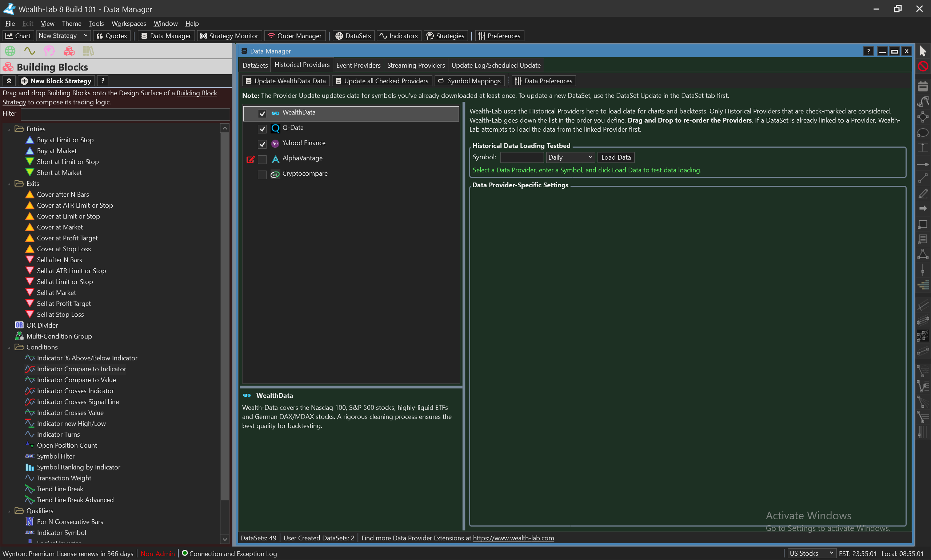Click the double-chevron collapse all button

tap(9, 81)
